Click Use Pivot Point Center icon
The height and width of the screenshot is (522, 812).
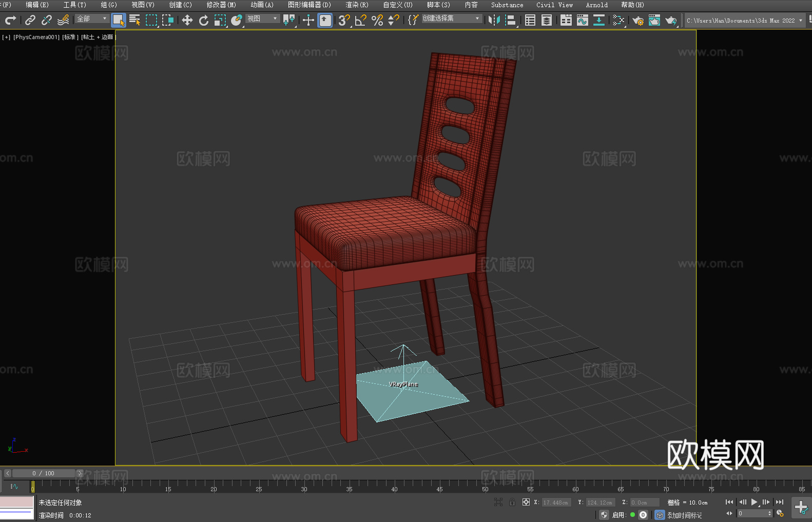click(x=289, y=20)
